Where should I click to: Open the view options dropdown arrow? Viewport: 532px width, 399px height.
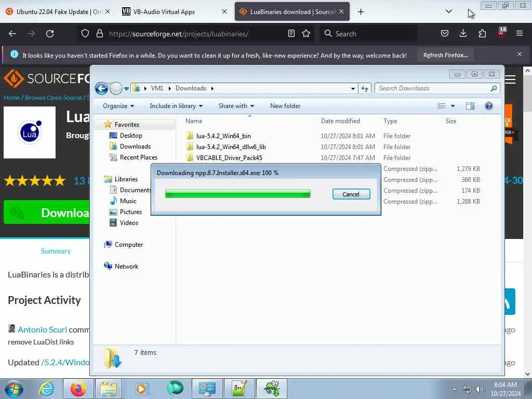click(453, 106)
